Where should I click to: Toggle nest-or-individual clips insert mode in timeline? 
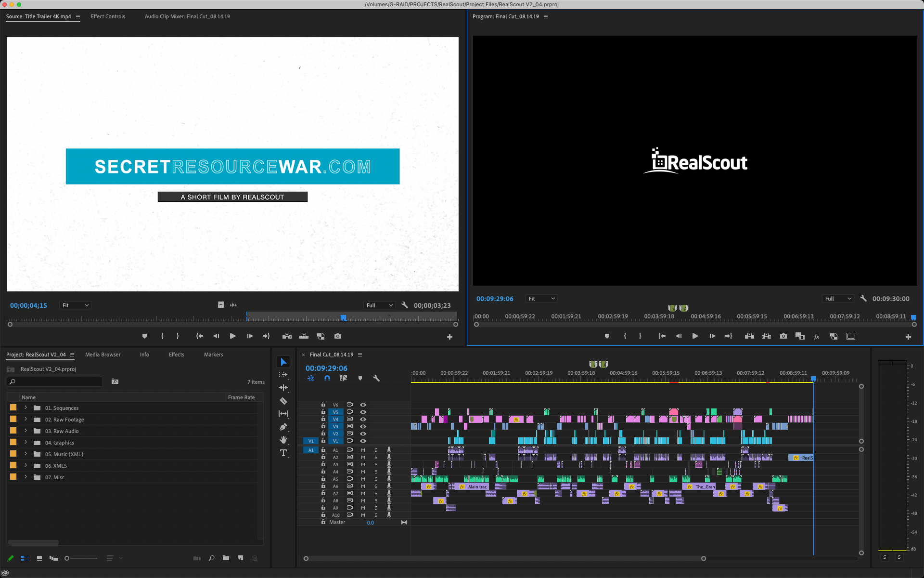tap(311, 378)
